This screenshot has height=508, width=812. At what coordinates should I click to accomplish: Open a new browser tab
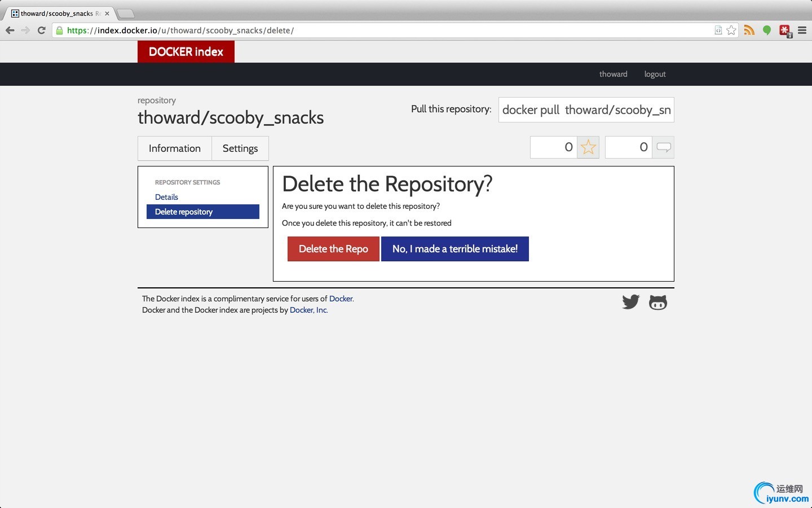126,14
